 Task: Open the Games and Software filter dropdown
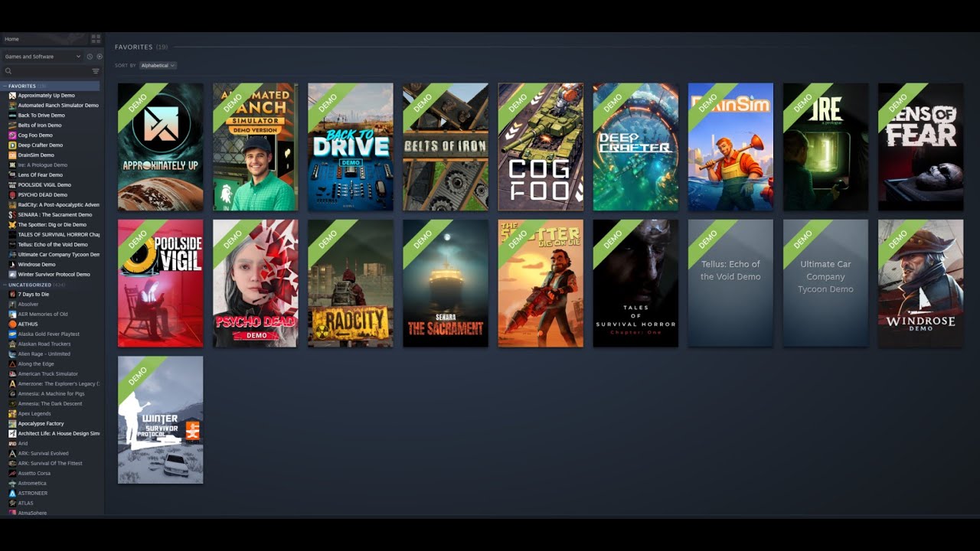pyautogui.click(x=42, y=57)
